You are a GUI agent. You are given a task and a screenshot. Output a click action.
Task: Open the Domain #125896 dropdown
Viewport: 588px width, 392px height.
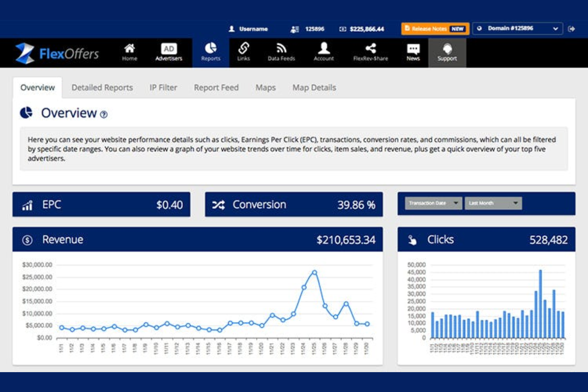517,29
